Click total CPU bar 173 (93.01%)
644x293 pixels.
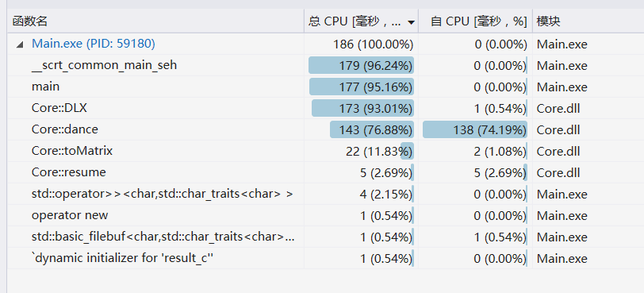pyautogui.click(x=362, y=109)
